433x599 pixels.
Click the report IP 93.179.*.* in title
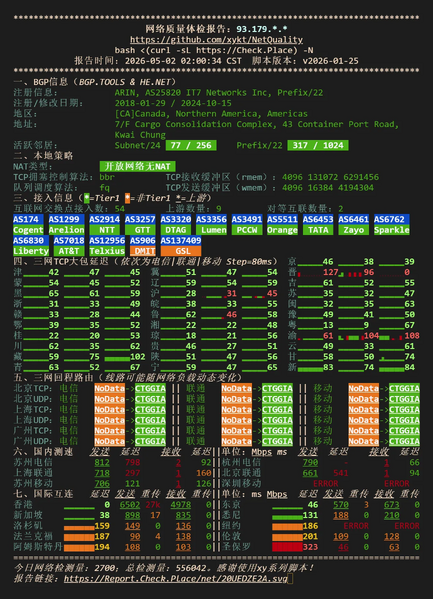(262, 29)
